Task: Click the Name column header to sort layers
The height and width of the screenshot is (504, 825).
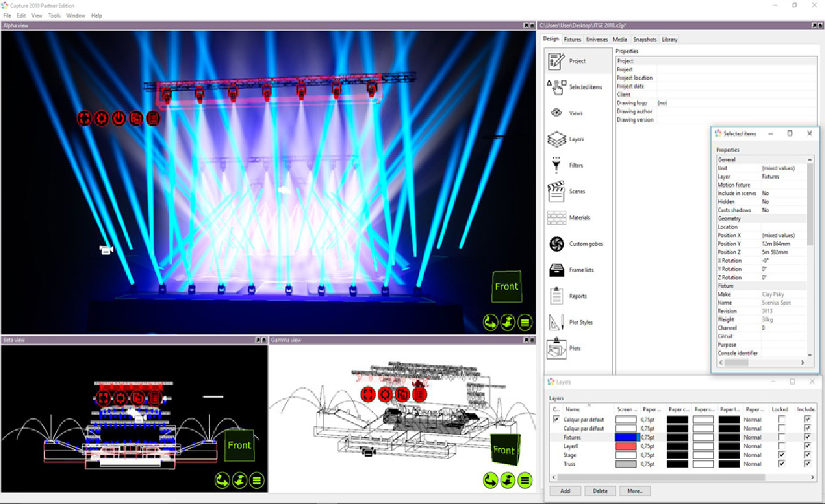Action: (x=573, y=409)
